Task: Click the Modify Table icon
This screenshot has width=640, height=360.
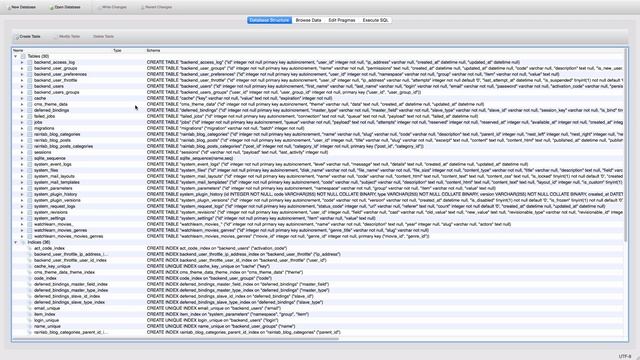Action: (56, 37)
